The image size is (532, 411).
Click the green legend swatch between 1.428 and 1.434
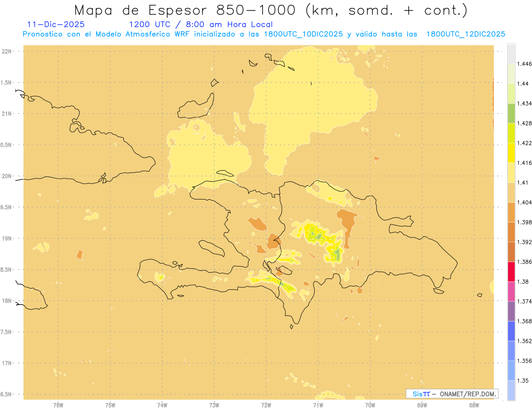coord(511,113)
